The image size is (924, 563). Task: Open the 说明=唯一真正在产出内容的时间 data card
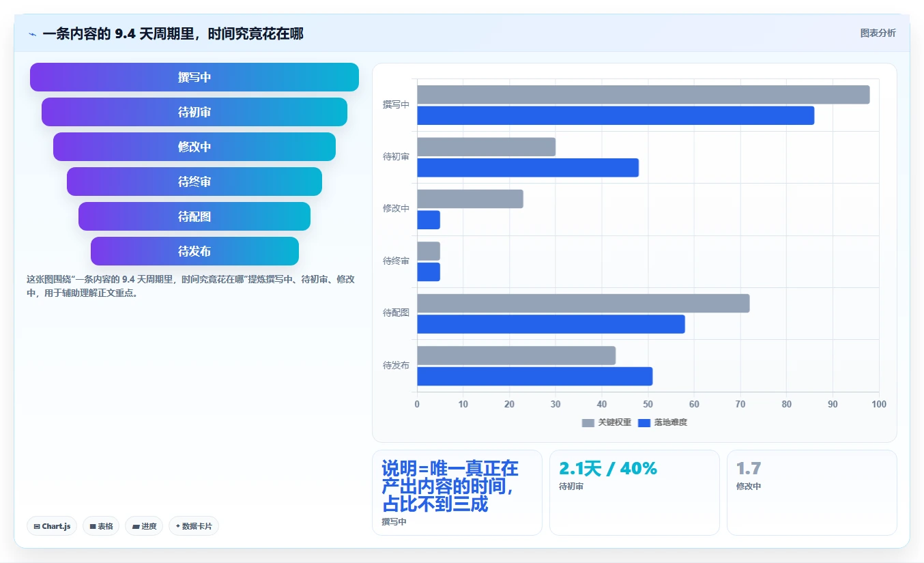click(457, 493)
